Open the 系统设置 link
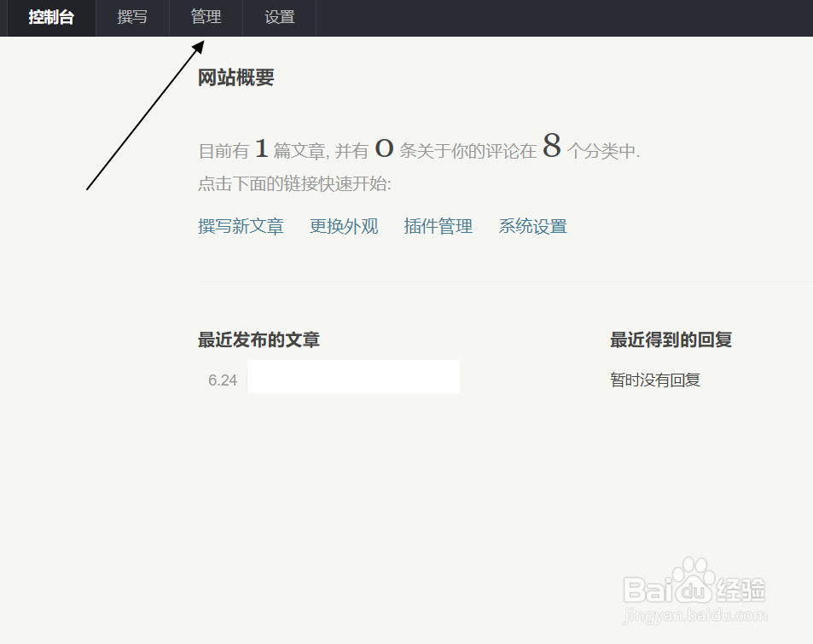The width and height of the screenshot is (813, 644). click(x=532, y=226)
